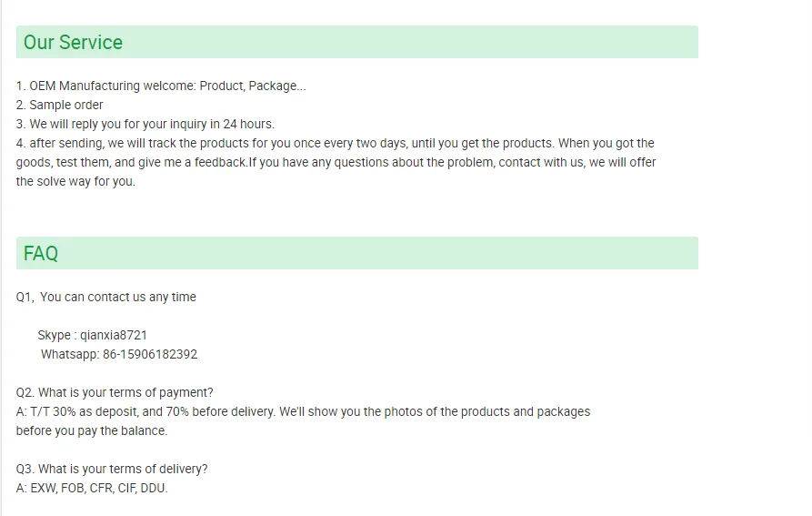
Task: Click the 'Q1,' label text
Action: click(25, 298)
